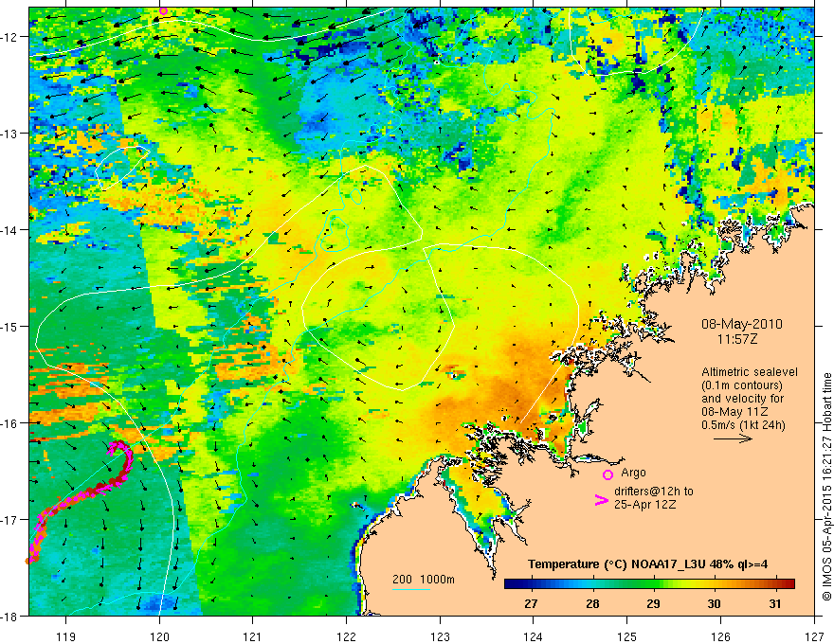The height and width of the screenshot is (644, 834).
Task: Click the temperature color bar near 29 (green)
Action: pos(653,584)
